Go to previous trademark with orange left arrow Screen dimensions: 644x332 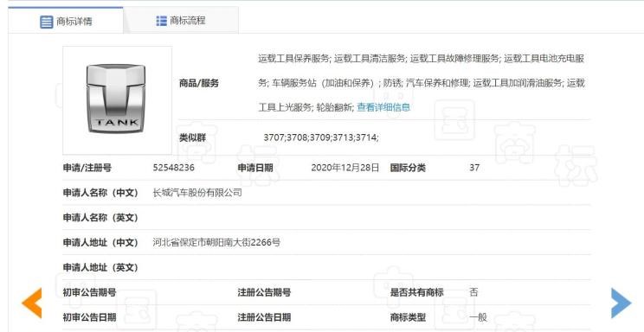tap(32, 303)
